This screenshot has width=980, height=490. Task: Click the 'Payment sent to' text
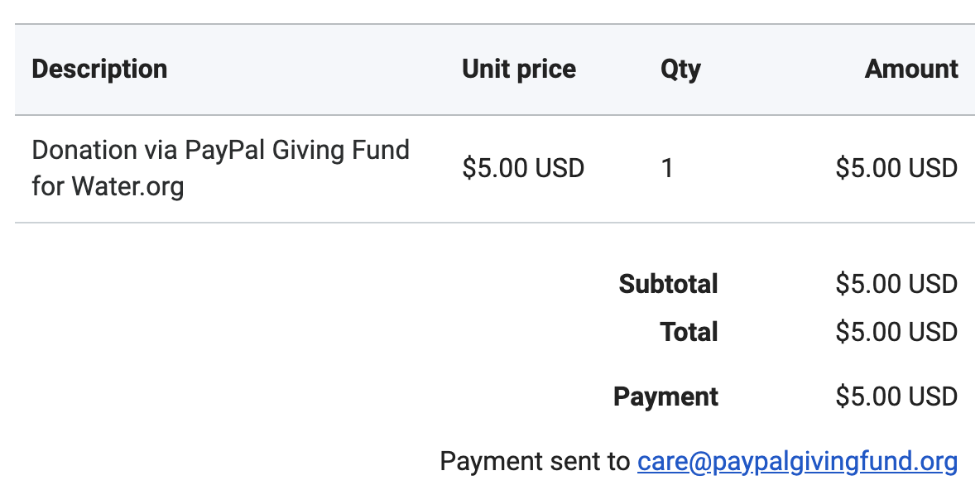535,462
